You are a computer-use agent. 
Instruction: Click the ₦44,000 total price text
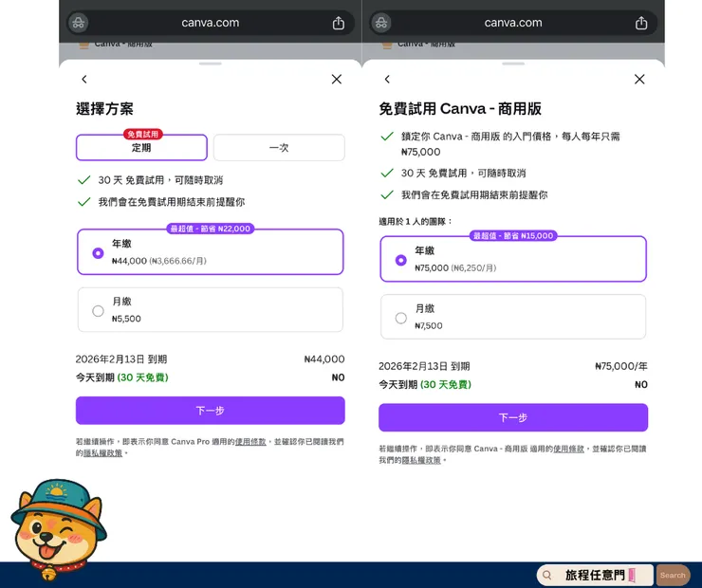click(x=324, y=359)
